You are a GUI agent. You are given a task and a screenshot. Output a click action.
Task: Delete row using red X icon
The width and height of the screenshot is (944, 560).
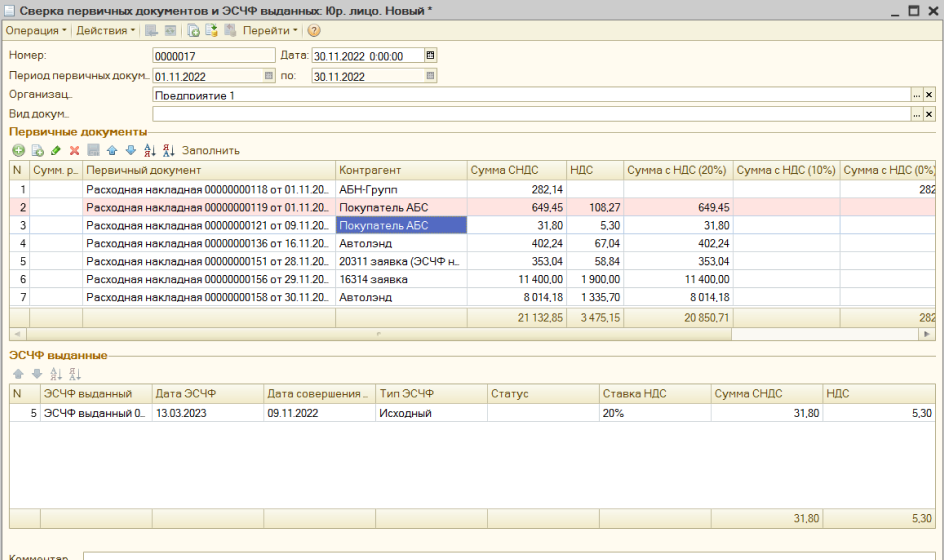[75, 151]
